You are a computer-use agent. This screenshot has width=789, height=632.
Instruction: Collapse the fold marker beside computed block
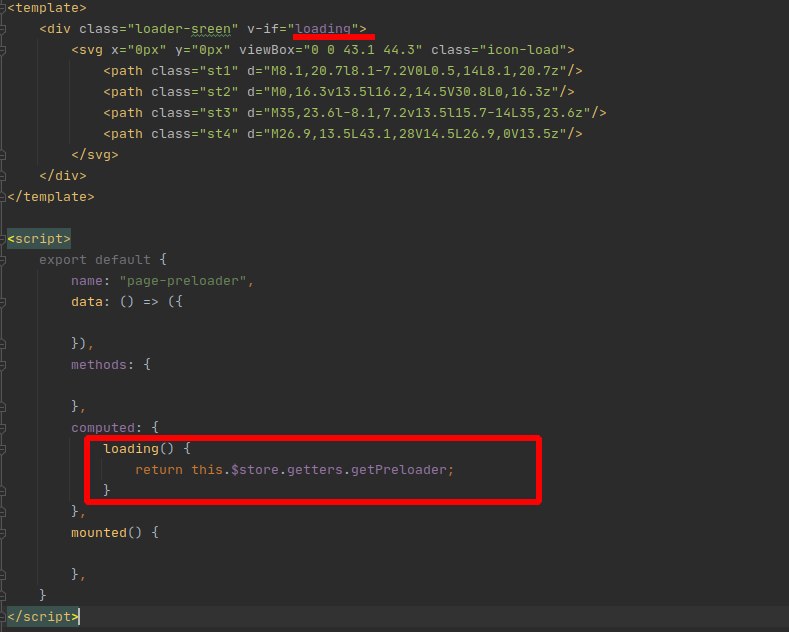pyautogui.click(x=3, y=428)
